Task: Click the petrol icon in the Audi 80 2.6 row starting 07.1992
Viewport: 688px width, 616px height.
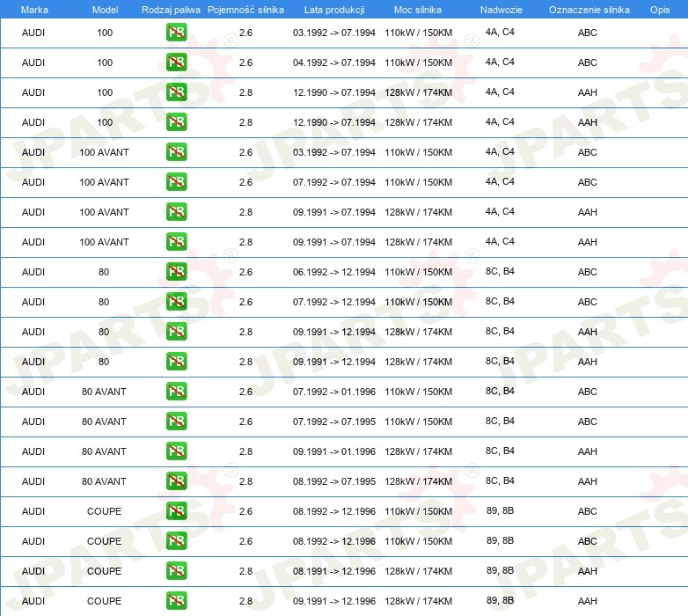Action: 176,302
